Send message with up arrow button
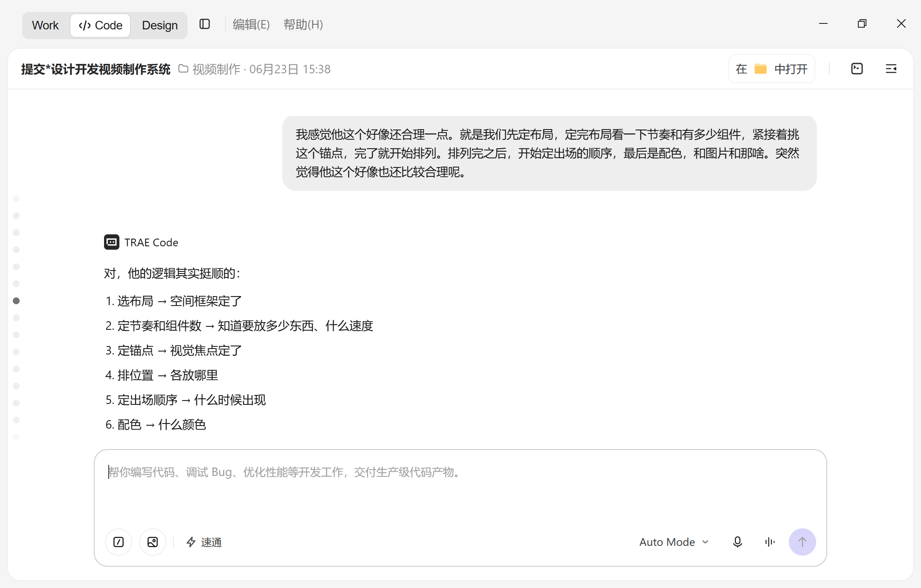The width and height of the screenshot is (921, 588). point(802,542)
